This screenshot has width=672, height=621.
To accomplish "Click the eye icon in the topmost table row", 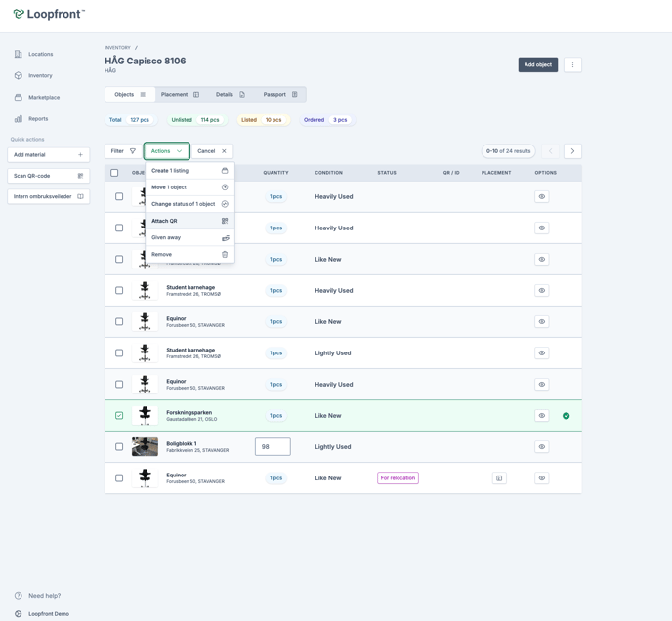I will 542,196.
